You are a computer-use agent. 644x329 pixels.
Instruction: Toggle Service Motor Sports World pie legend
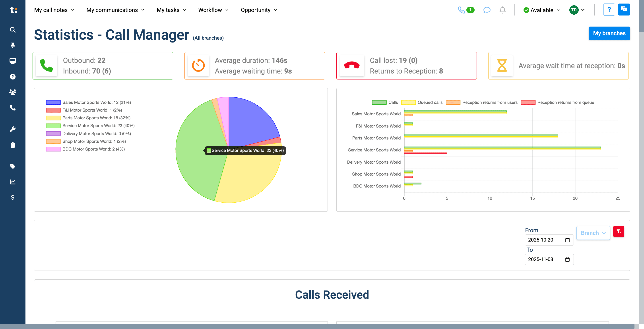90,126
